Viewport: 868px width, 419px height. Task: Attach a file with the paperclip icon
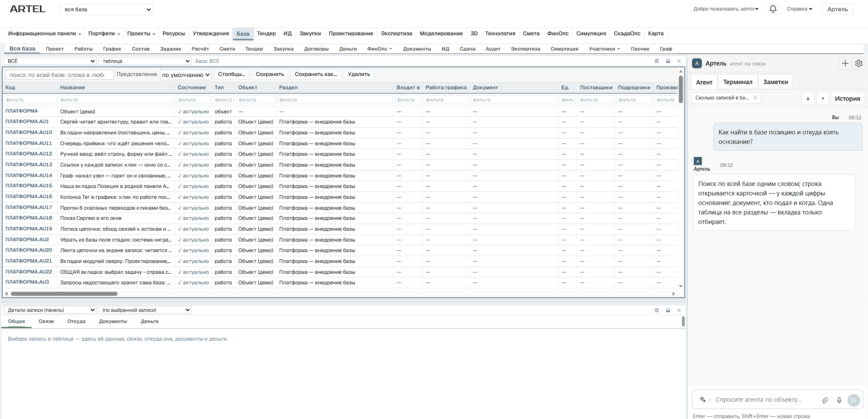tap(825, 400)
